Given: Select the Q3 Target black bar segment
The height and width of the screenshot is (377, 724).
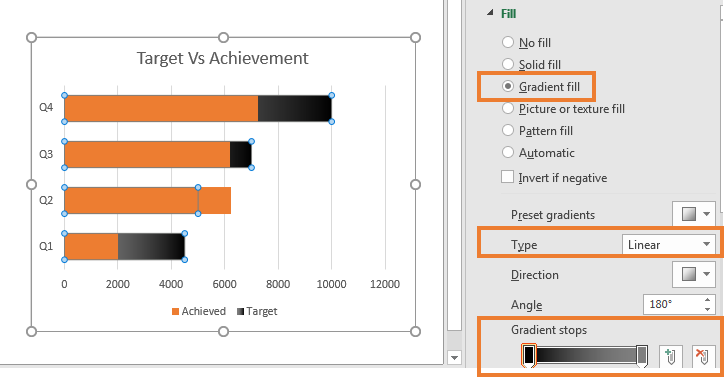Looking at the screenshot, I should (x=241, y=155).
